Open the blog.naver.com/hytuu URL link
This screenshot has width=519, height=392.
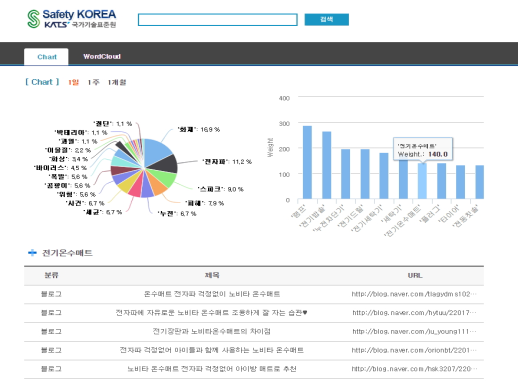414,313
